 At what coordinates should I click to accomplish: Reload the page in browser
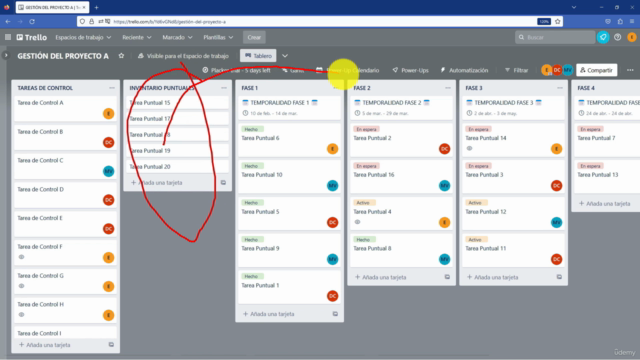pyautogui.click(x=32, y=22)
